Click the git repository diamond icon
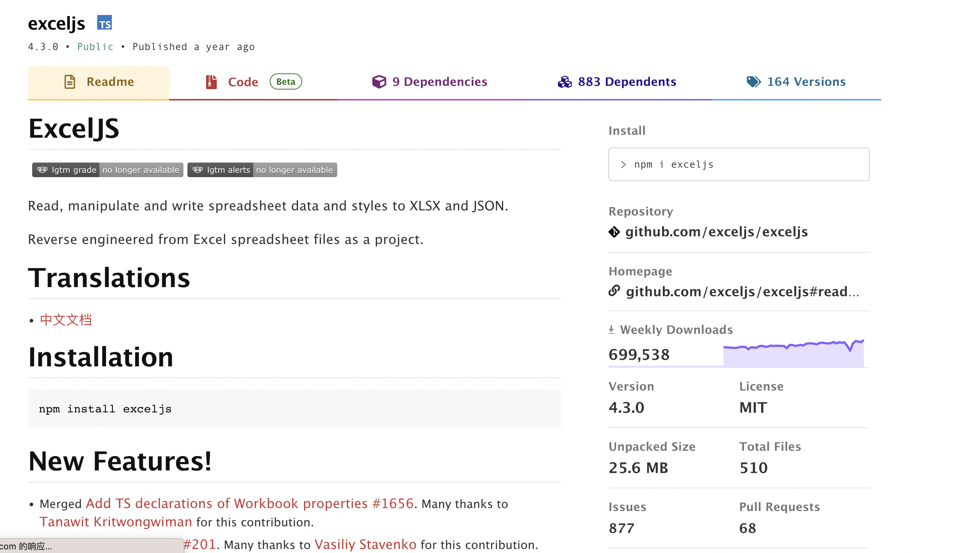 pos(614,232)
